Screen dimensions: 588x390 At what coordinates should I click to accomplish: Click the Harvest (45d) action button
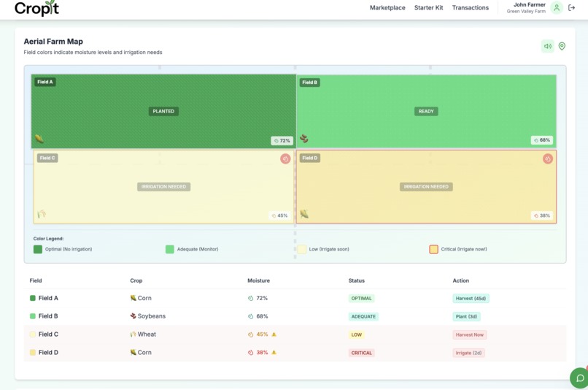(471, 299)
